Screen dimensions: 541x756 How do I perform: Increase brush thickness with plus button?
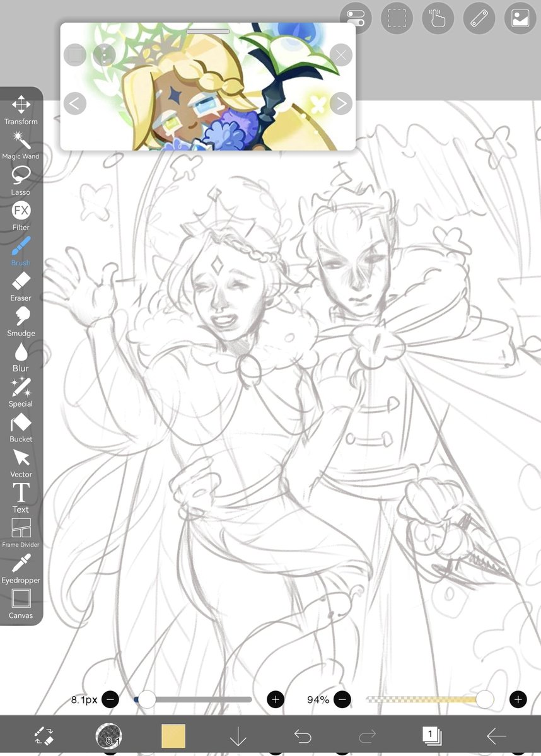click(x=276, y=699)
